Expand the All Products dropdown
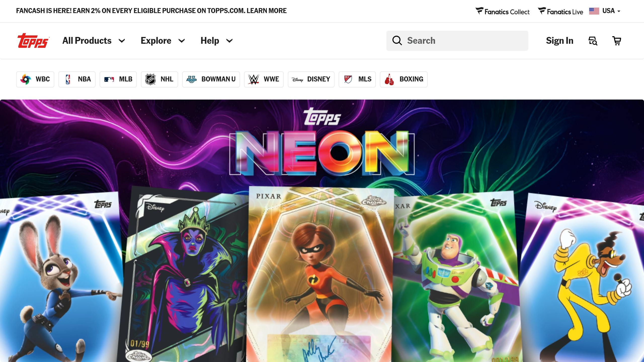 (x=94, y=41)
